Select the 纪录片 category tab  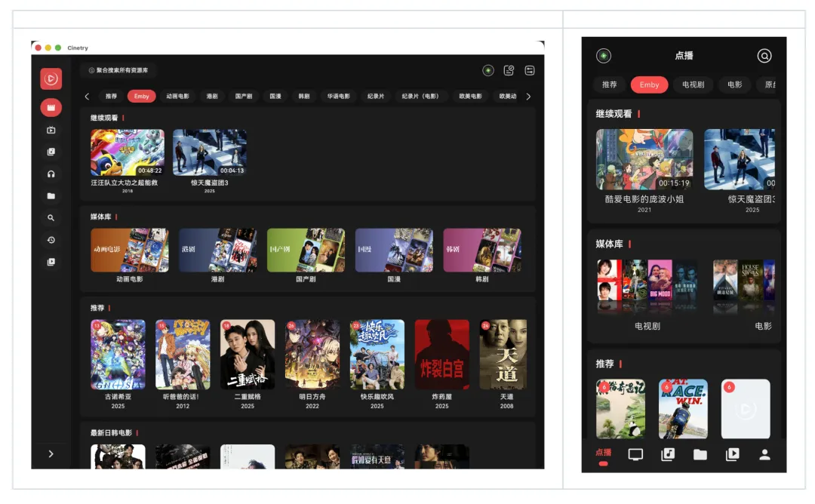[376, 96]
